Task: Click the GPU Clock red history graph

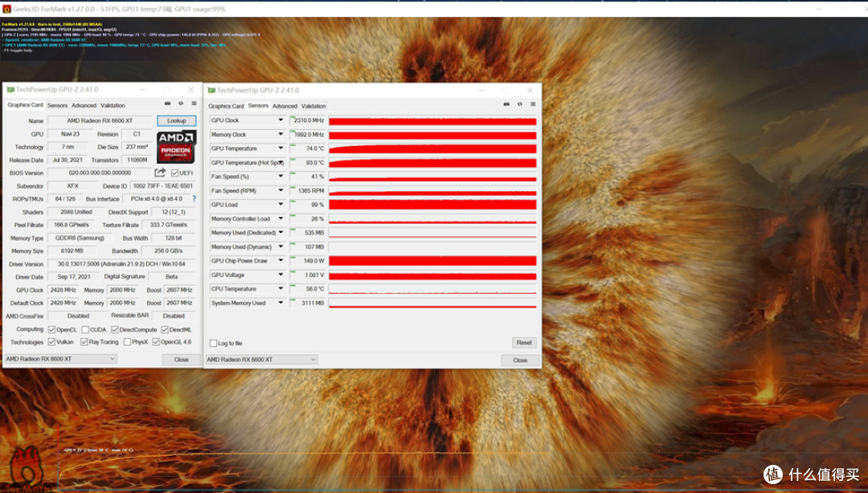Action: [x=432, y=120]
